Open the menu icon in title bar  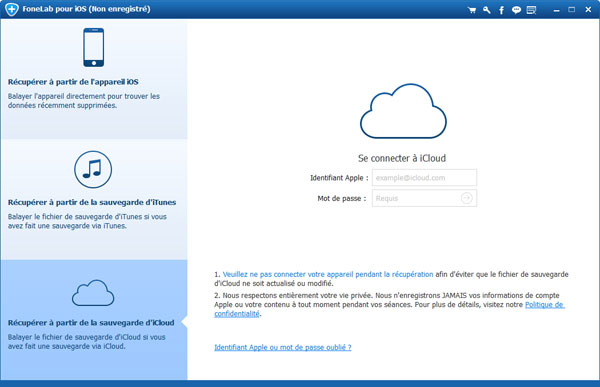pyautogui.click(x=531, y=10)
